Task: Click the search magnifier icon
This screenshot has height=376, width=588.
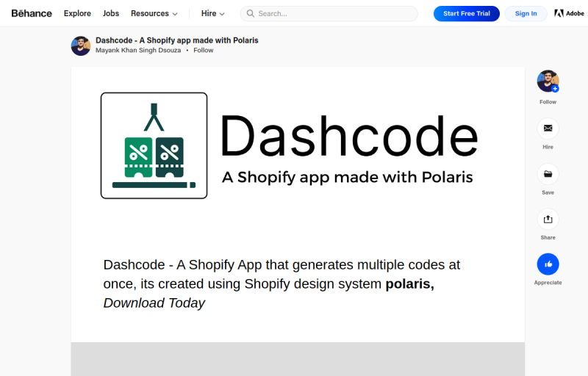Action: 250,13
